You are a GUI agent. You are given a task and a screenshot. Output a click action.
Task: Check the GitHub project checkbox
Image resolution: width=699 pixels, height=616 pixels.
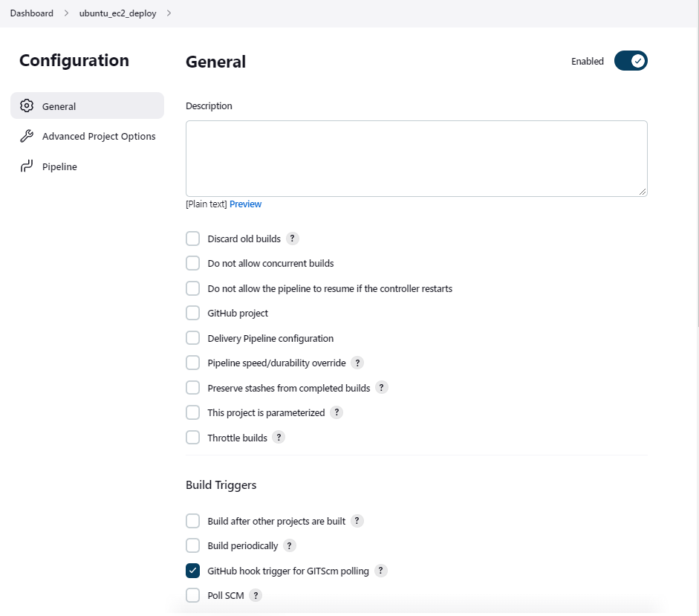(x=192, y=313)
